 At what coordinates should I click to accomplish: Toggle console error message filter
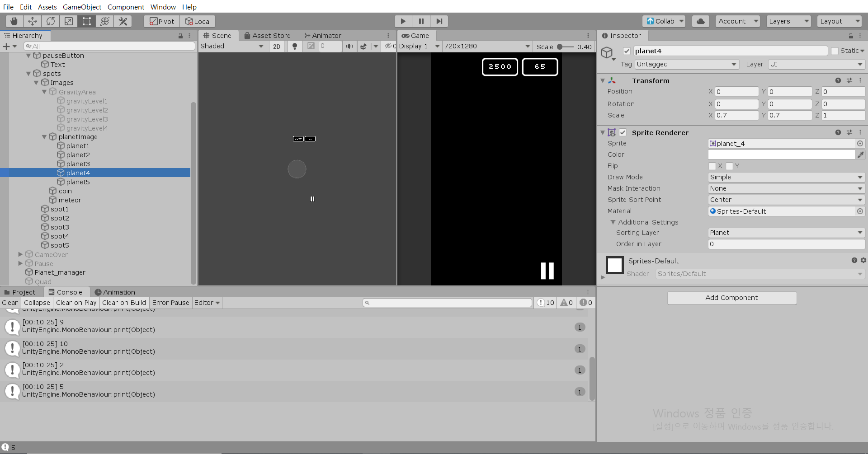[x=586, y=303]
